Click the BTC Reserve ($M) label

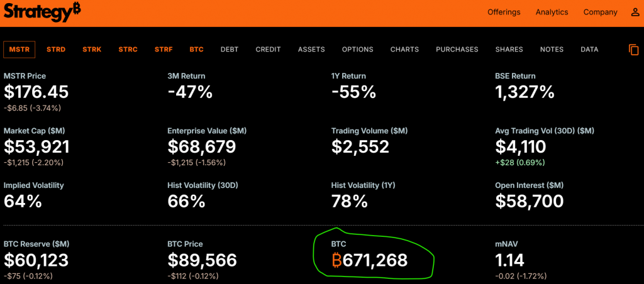click(x=36, y=244)
